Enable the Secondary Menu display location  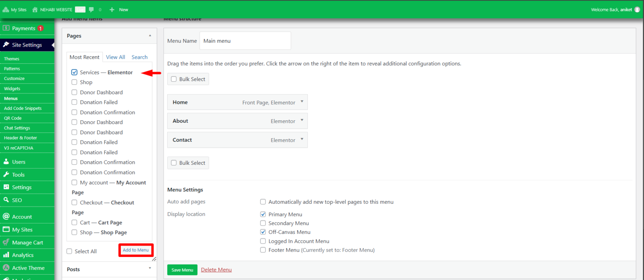(263, 223)
